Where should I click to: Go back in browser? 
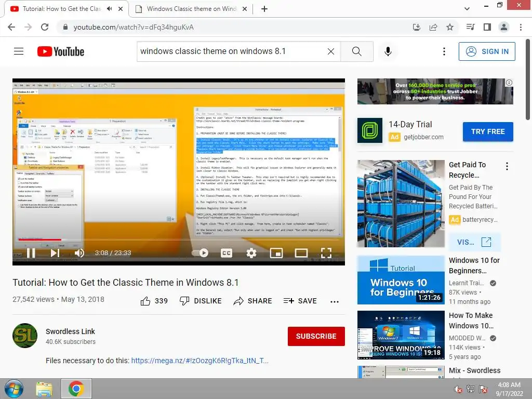[11, 27]
